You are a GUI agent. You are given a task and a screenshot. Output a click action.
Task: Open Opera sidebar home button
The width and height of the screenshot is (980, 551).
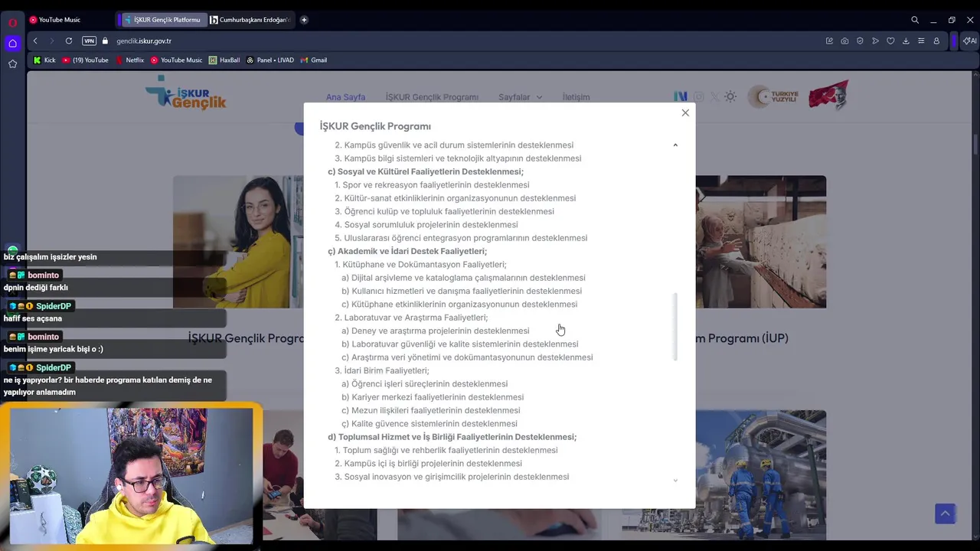click(x=13, y=44)
